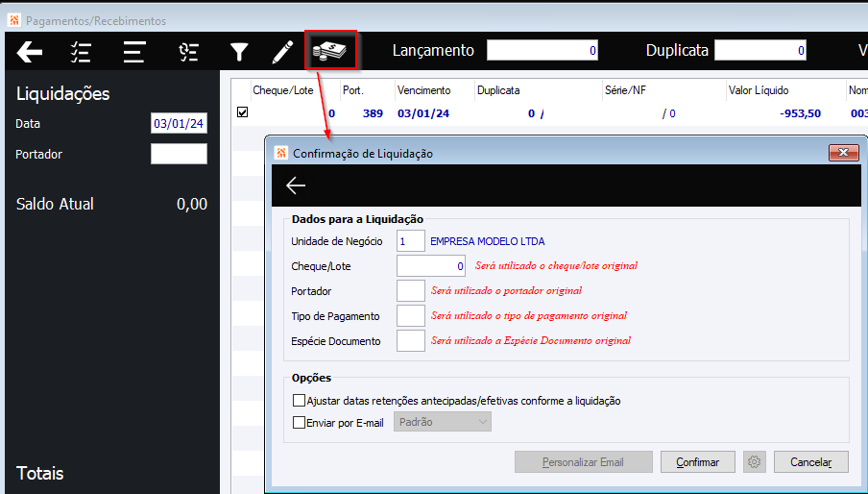Click the Liquidações heading
The image size is (868, 494).
point(62,93)
